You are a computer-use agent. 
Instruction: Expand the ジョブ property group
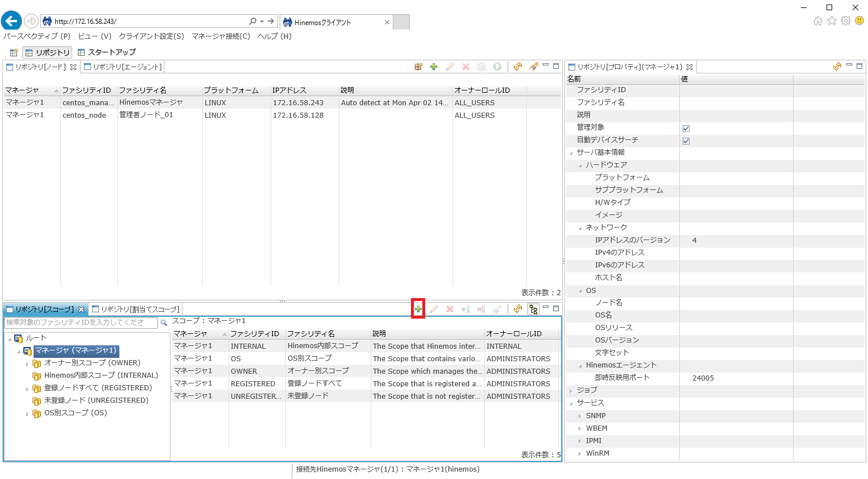(x=571, y=391)
